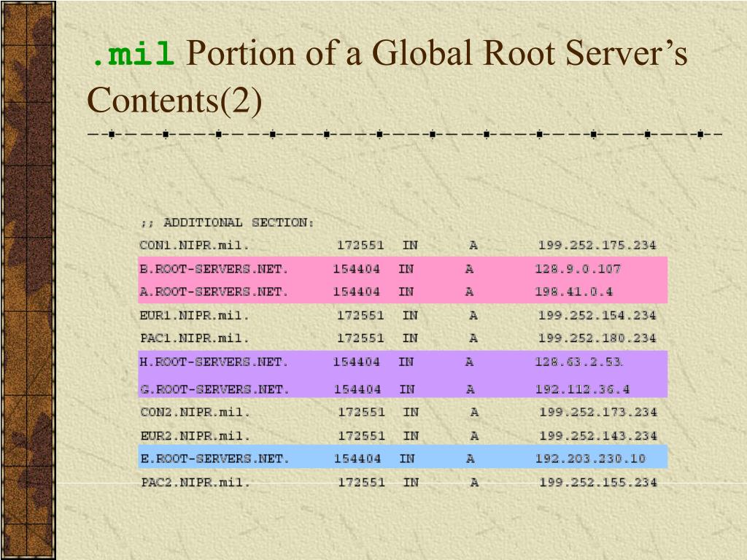Click the "IN" class in the H.ROOT-SERVERS.NET. row
Screen dimensions: 747x560
click(406, 362)
